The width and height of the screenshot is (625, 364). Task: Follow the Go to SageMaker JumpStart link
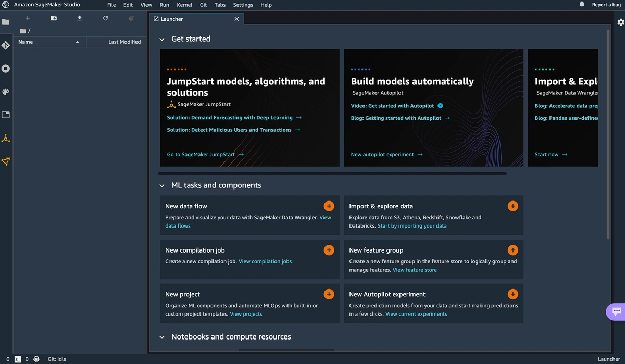pyautogui.click(x=205, y=155)
